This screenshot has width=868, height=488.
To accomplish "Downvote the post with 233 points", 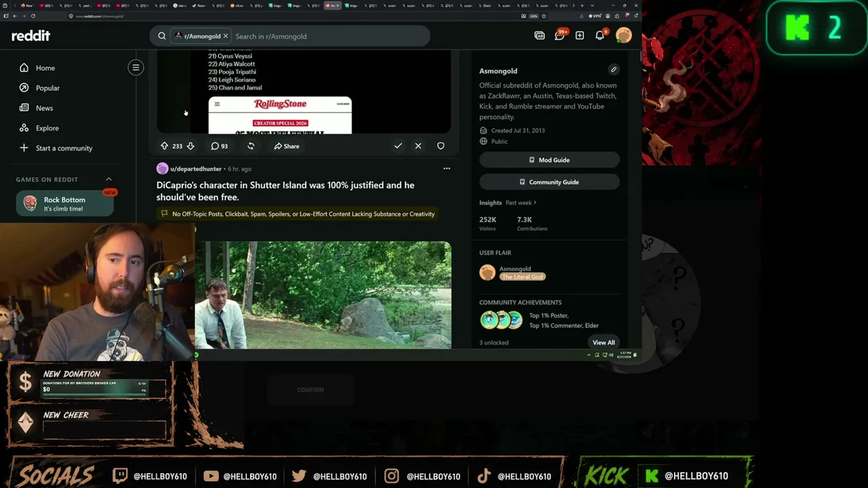I will click(x=191, y=146).
